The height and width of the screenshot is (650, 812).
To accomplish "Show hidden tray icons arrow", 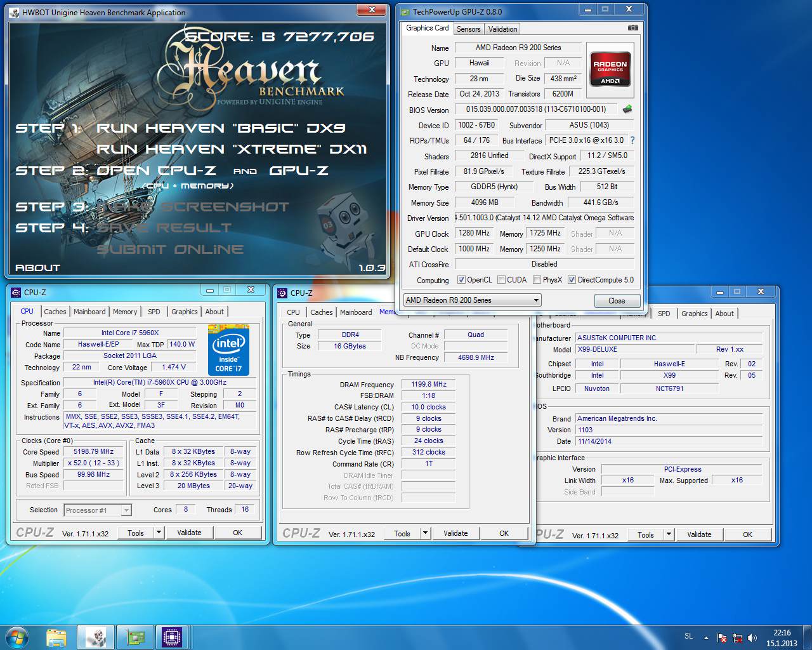I will (x=706, y=637).
